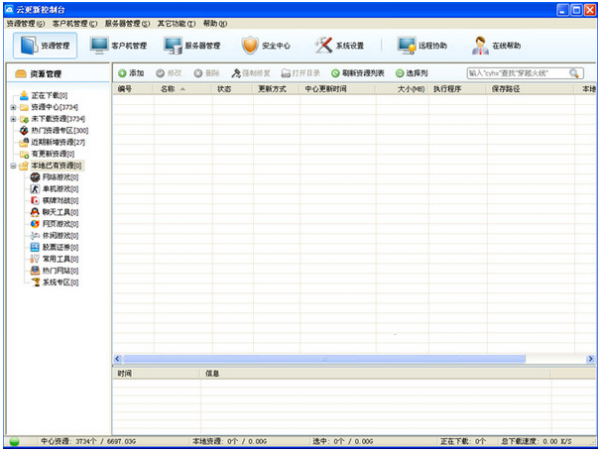Launch 远程协助 from the toolbar
Viewport: 600px width, 452px height.
[422, 46]
